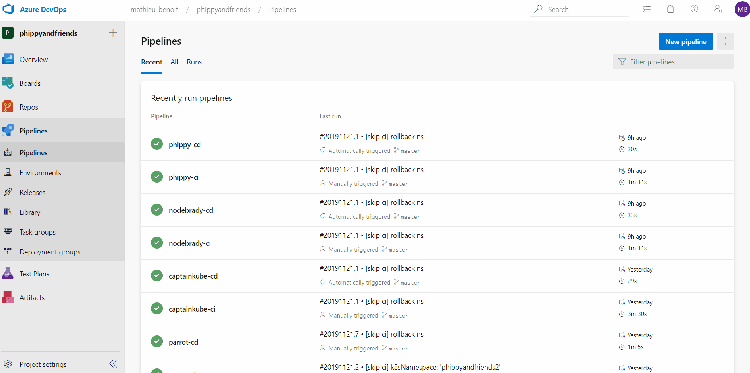Click 'Automatically triggered' under phippy-cd run
The width and height of the screenshot is (750, 373).
(359, 151)
